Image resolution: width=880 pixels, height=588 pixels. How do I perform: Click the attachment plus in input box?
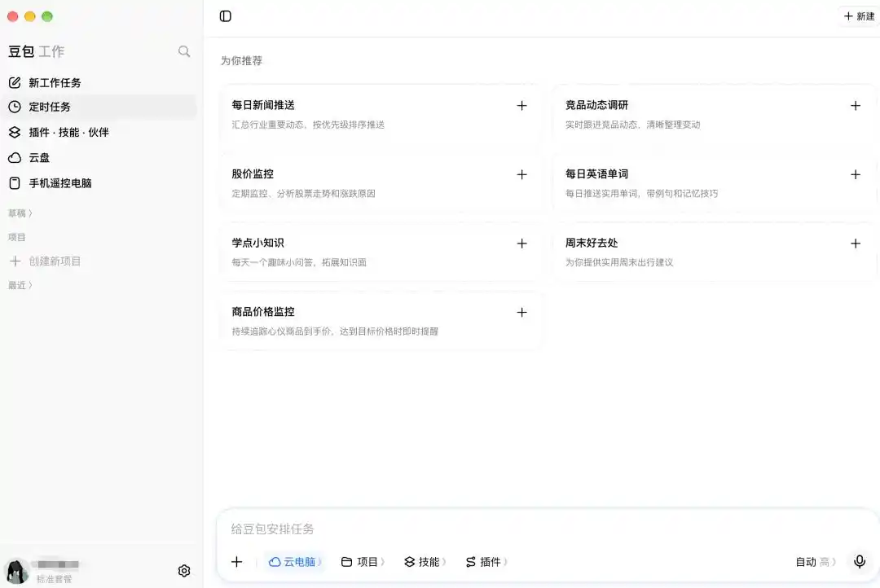[x=237, y=562]
